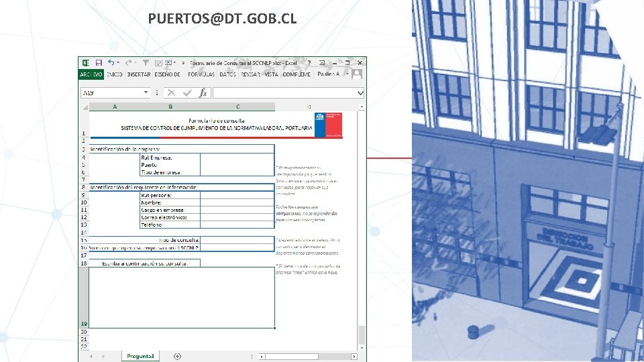Click the Cargo en empresa label cell
The image size is (644, 362).
point(170,210)
